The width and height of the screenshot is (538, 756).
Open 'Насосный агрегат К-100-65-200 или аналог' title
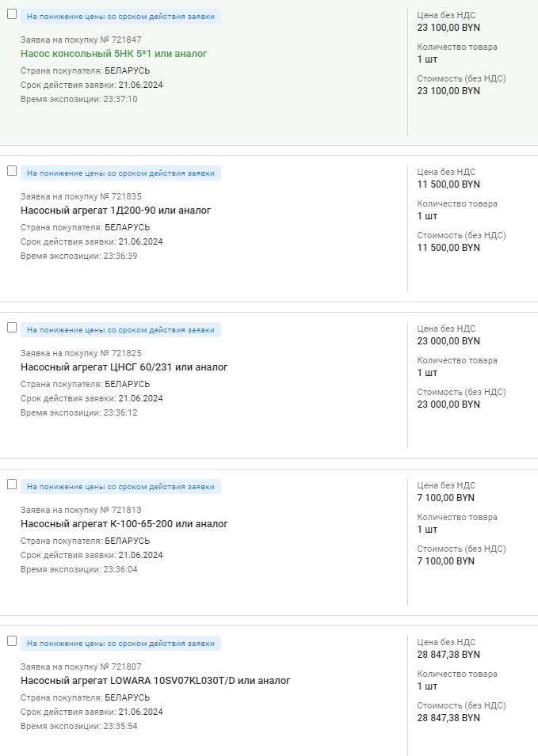pos(124,524)
